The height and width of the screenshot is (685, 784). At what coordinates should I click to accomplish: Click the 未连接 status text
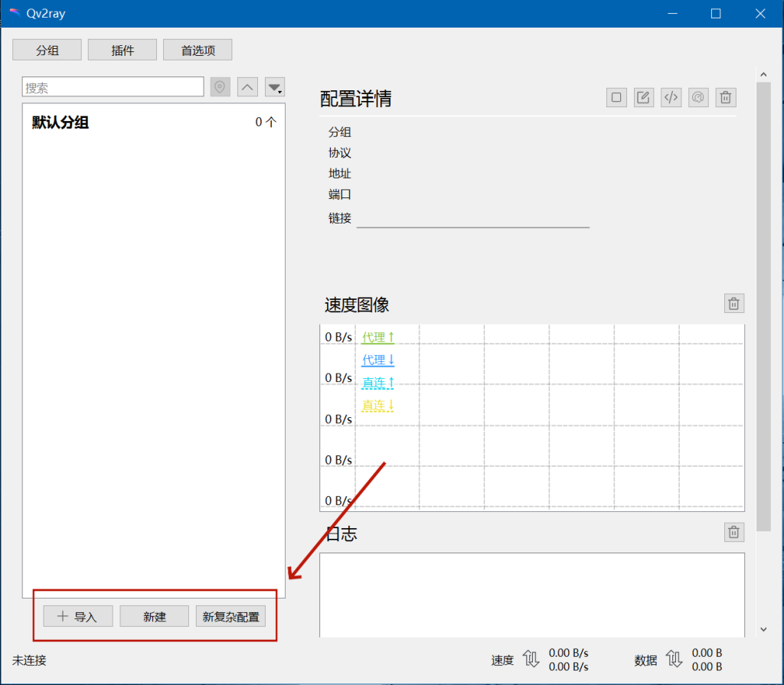(x=30, y=660)
